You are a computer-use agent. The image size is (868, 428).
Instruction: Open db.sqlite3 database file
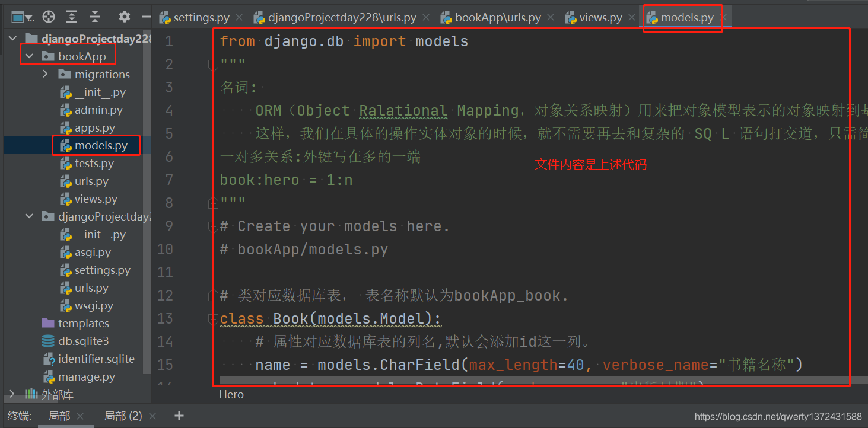[x=83, y=341]
